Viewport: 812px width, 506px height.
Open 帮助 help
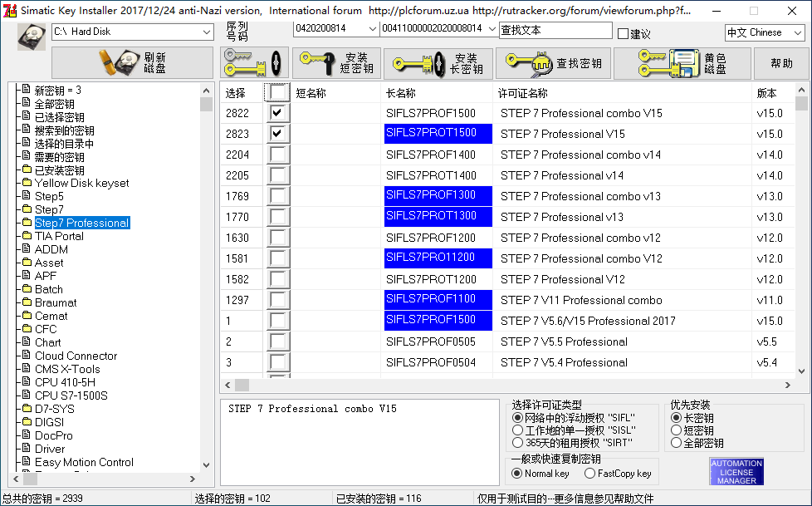[781, 63]
